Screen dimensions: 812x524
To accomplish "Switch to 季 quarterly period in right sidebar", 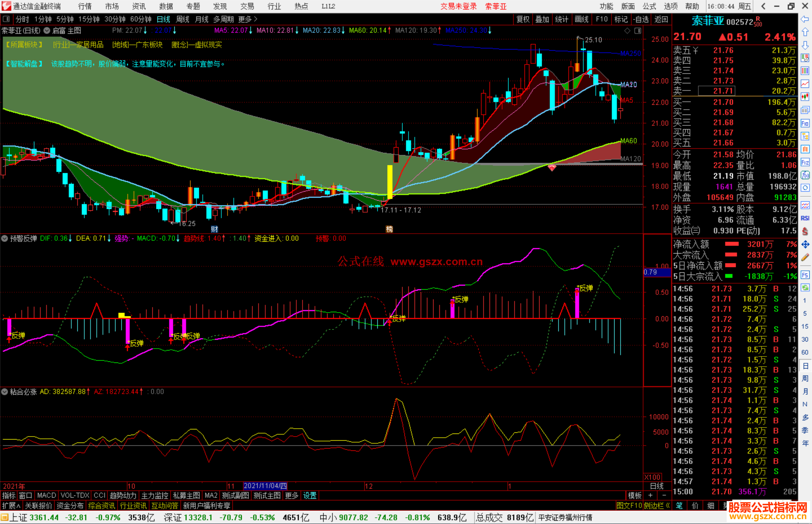I will coord(805,430).
